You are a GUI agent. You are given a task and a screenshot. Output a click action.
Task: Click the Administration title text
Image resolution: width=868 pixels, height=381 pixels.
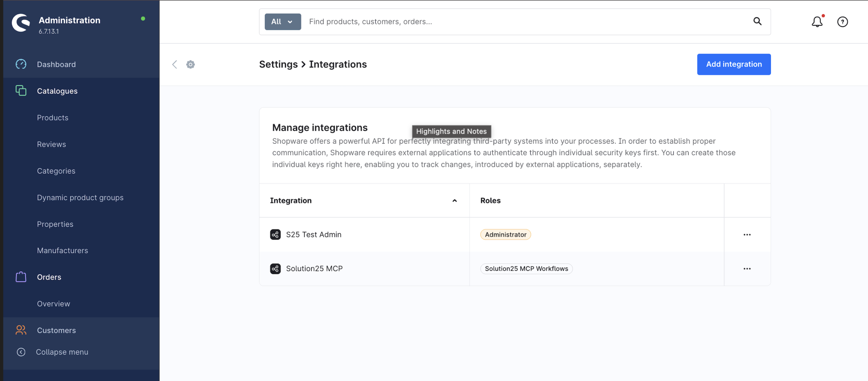70,20
